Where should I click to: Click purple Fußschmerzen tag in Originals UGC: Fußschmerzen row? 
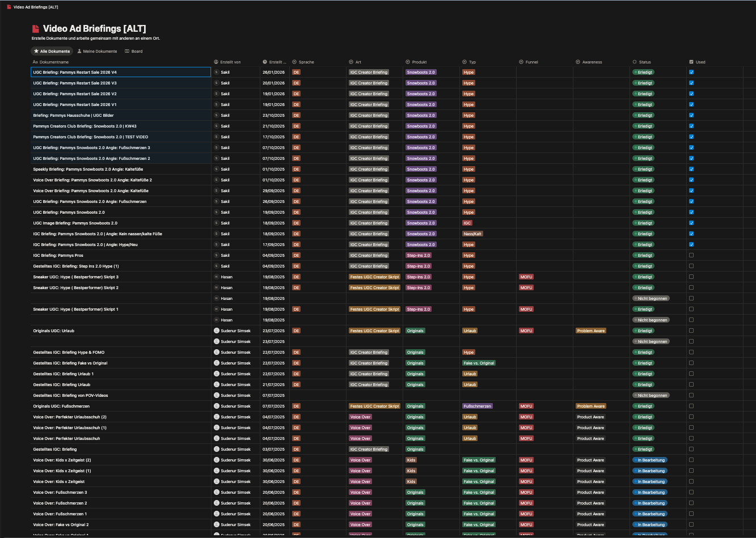click(x=478, y=406)
